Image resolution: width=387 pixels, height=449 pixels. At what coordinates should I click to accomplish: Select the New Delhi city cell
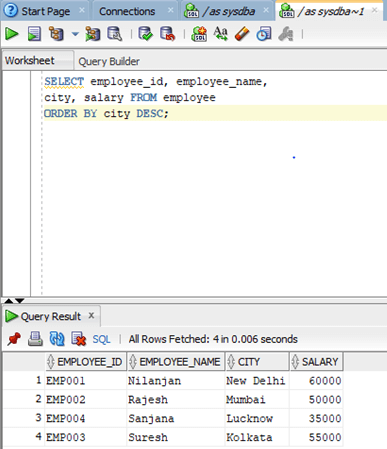tap(256, 381)
